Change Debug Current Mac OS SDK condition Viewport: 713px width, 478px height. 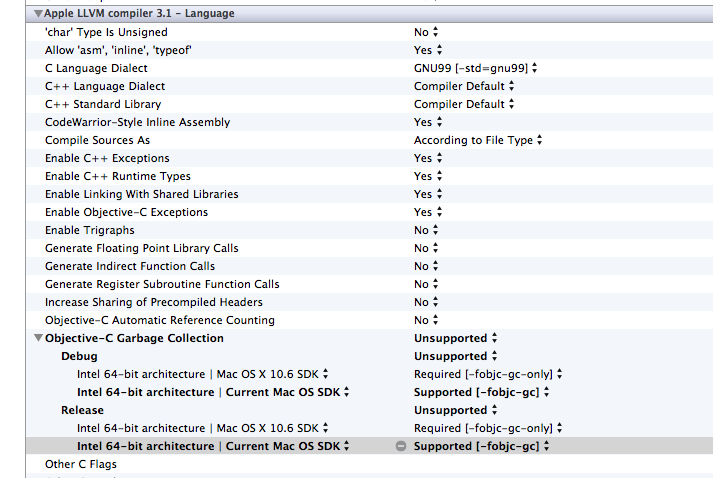[288, 392]
